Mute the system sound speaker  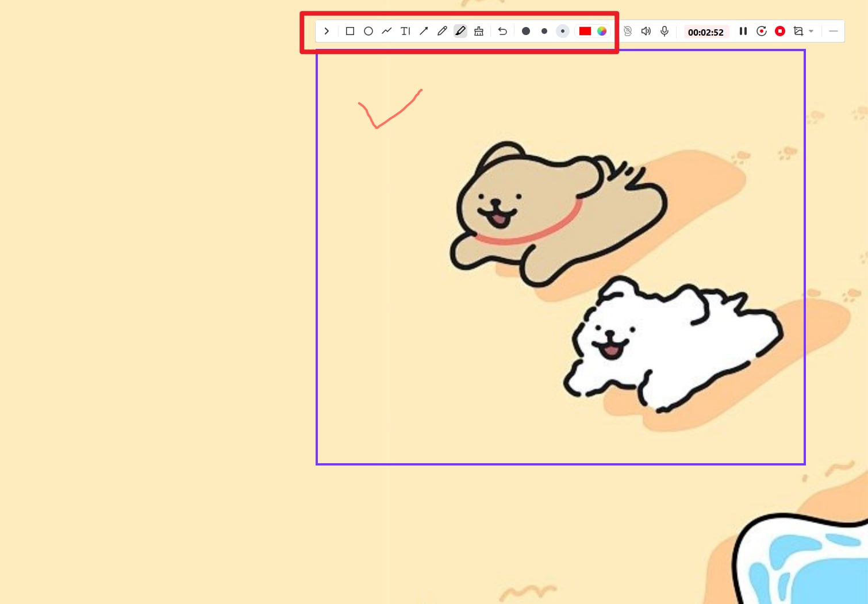pyautogui.click(x=646, y=31)
